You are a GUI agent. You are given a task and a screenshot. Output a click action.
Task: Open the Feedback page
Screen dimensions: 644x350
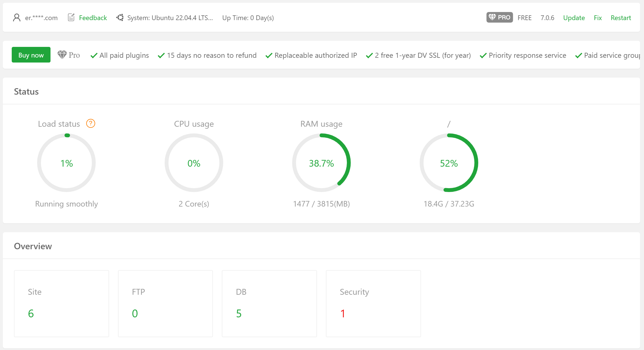click(x=93, y=17)
